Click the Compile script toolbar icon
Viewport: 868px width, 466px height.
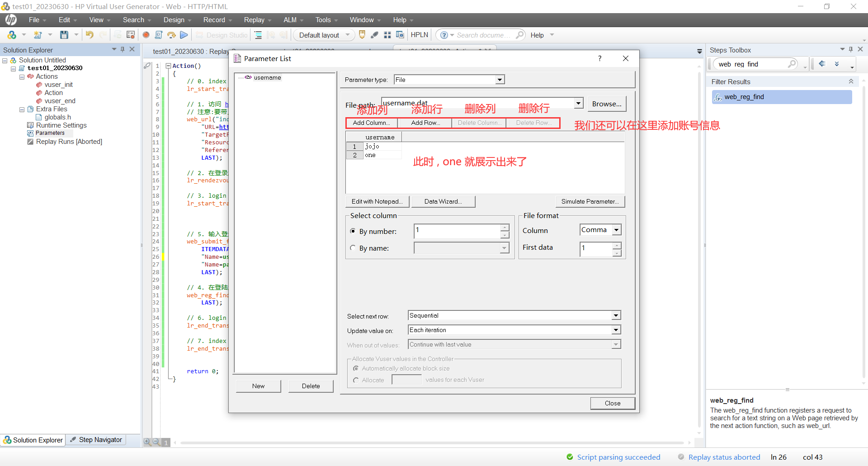(159, 35)
